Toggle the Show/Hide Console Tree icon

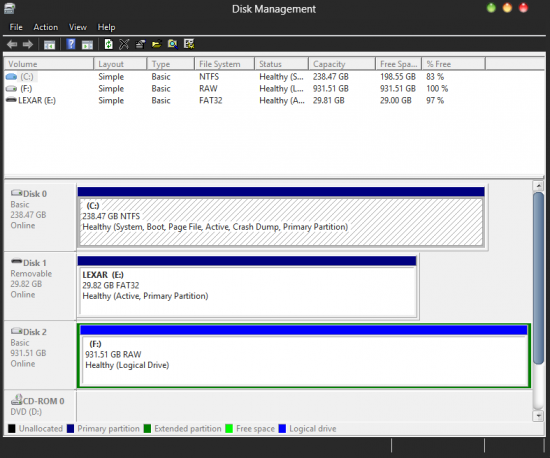tap(49, 45)
